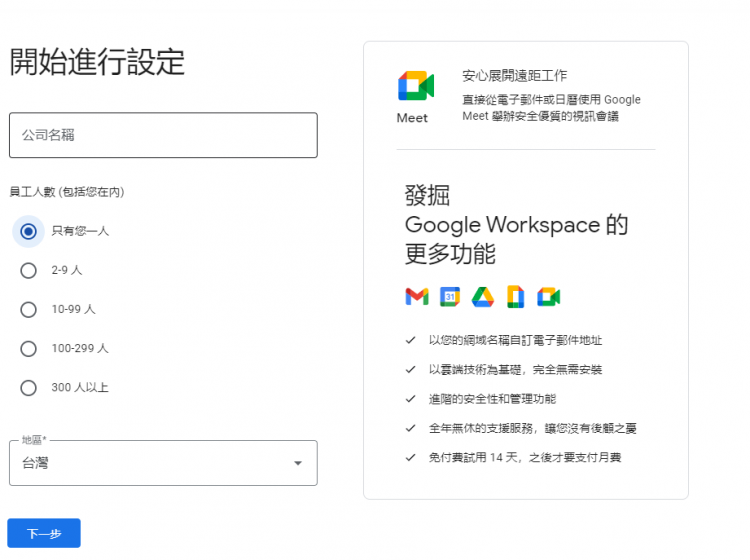Choose the 2-9 人 employee option

pyautogui.click(x=29, y=270)
